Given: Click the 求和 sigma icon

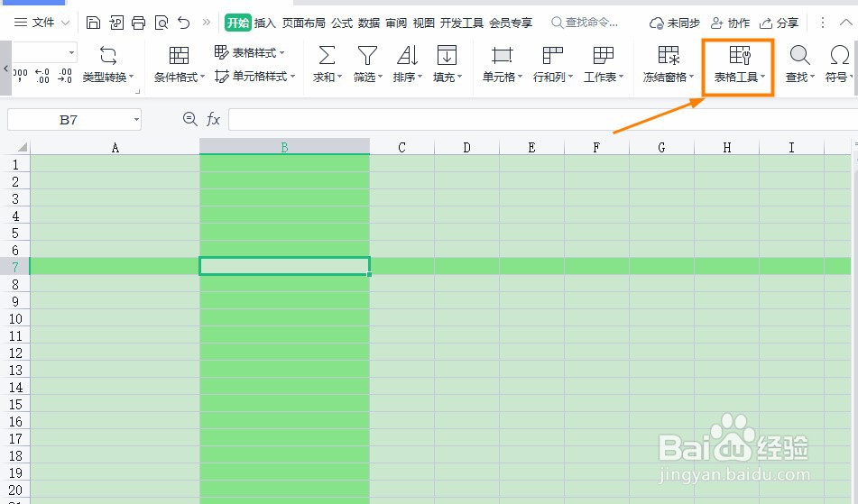Looking at the screenshot, I should pyautogui.click(x=327, y=55).
